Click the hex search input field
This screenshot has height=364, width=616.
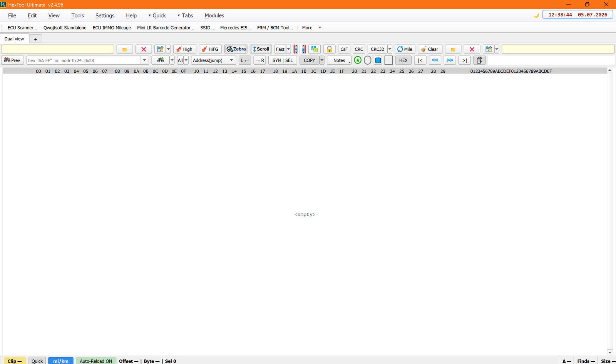coord(84,60)
